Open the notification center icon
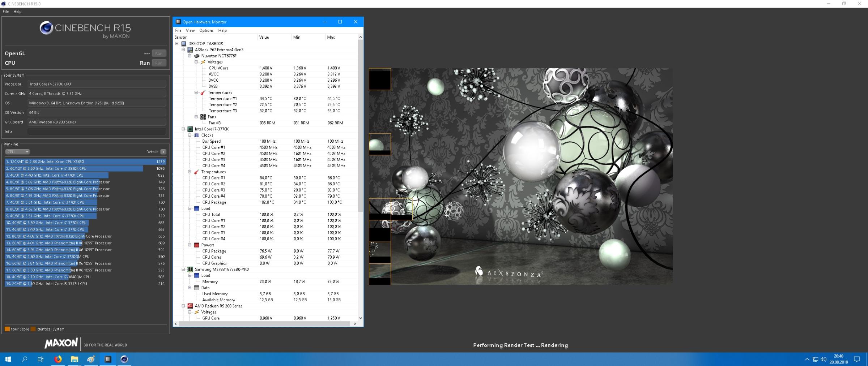The height and width of the screenshot is (366, 868). click(x=856, y=359)
